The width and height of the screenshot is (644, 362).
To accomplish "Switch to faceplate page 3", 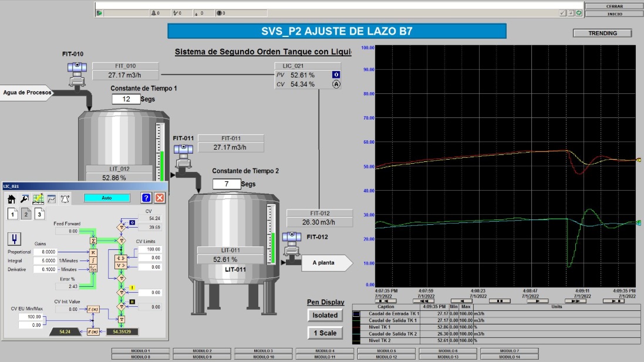I will 39,214.
